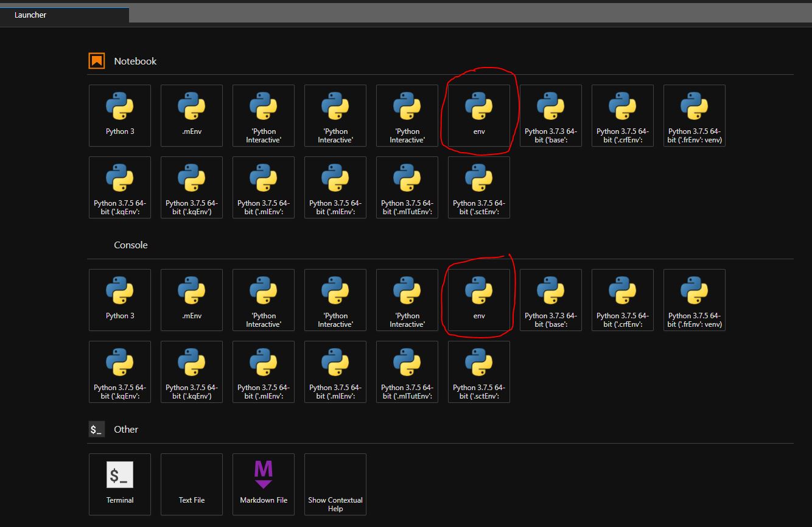Open console with kernel labeled ('.kqEnv')

click(192, 372)
